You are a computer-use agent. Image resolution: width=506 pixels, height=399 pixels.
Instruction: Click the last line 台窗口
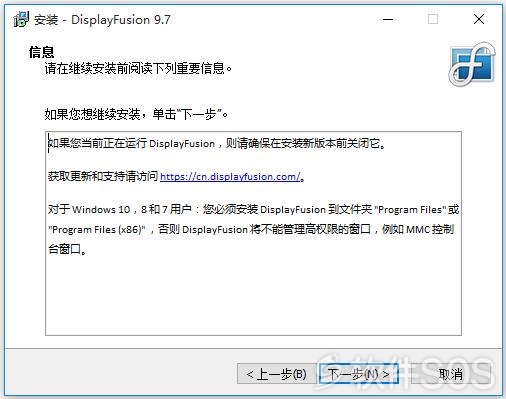tap(67, 249)
